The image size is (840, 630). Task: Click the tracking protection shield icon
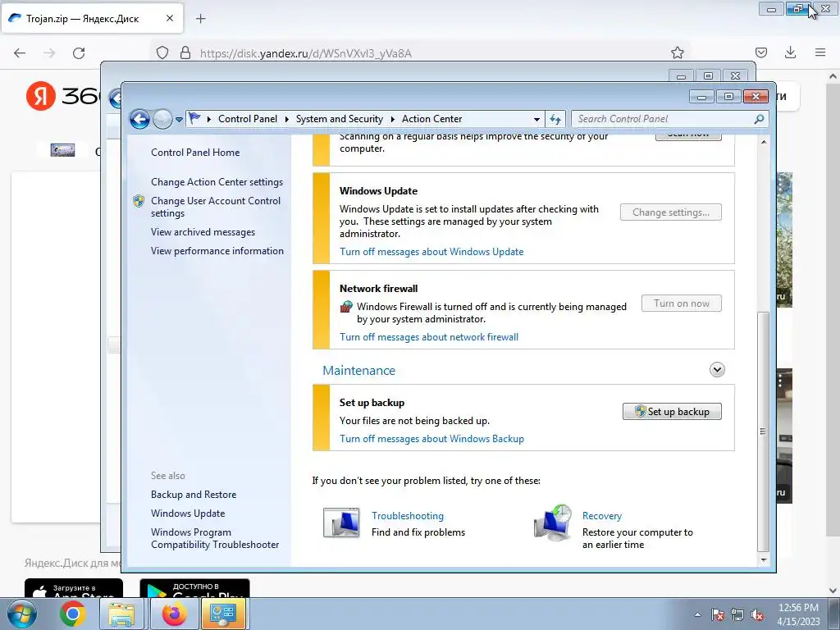point(162,52)
